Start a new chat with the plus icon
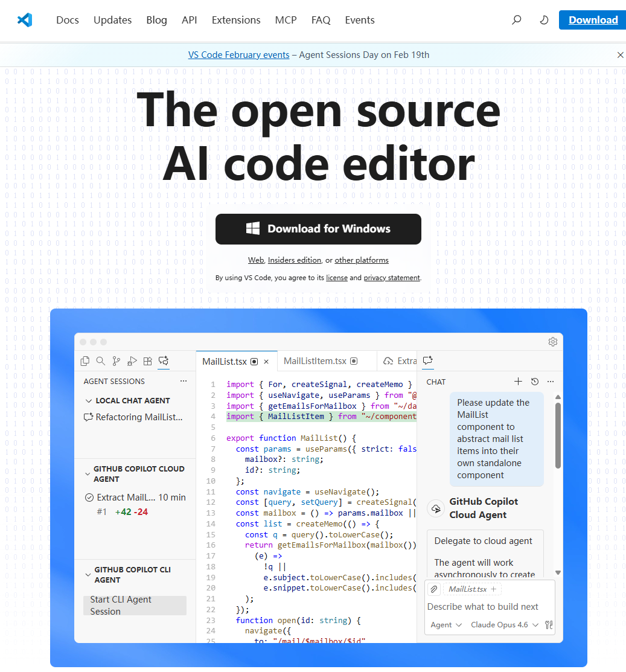The width and height of the screenshot is (626, 672). (518, 382)
